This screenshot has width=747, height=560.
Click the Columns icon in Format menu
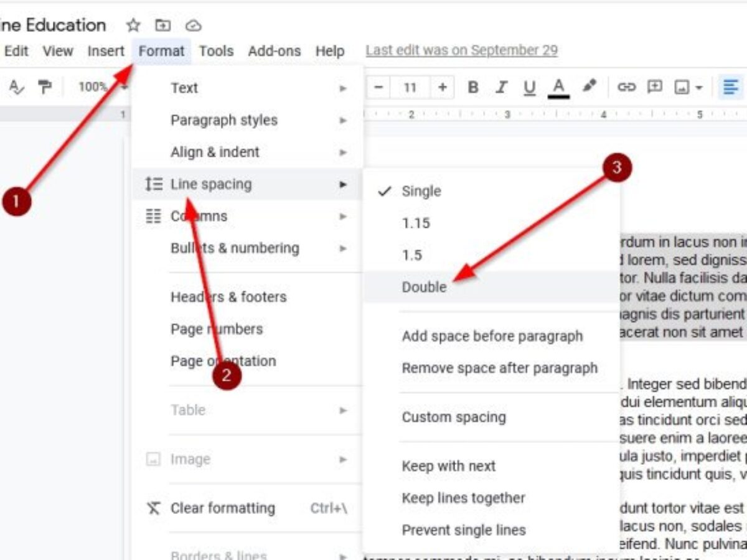tap(153, 217)
